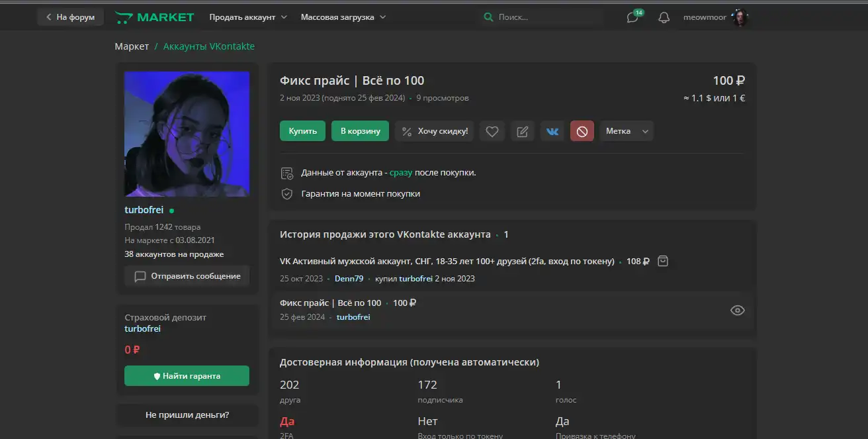Expand the Продать аккаунт menu
This screenshot has width=868, height=439.
click(248, 17)
